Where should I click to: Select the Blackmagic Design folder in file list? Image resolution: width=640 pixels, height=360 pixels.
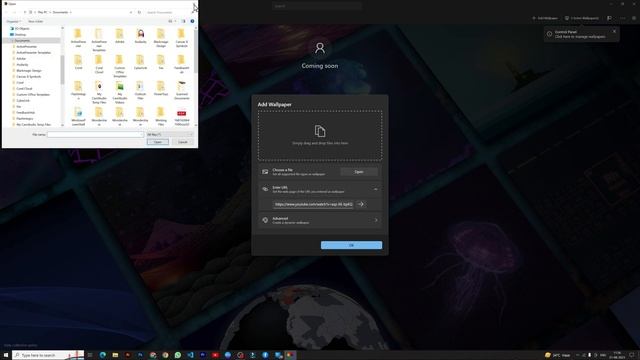point(161,37)
